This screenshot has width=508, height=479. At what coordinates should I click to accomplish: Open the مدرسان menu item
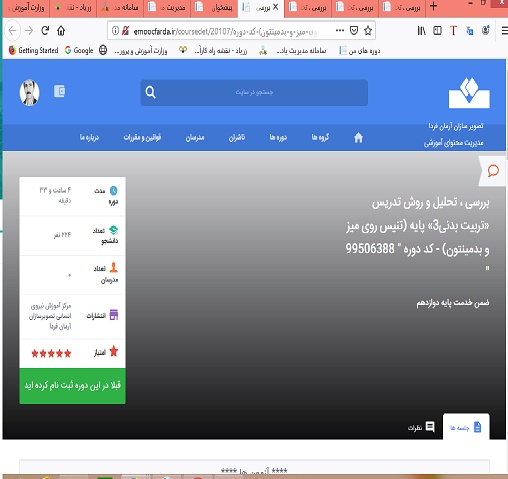click(x=195, y=137)
